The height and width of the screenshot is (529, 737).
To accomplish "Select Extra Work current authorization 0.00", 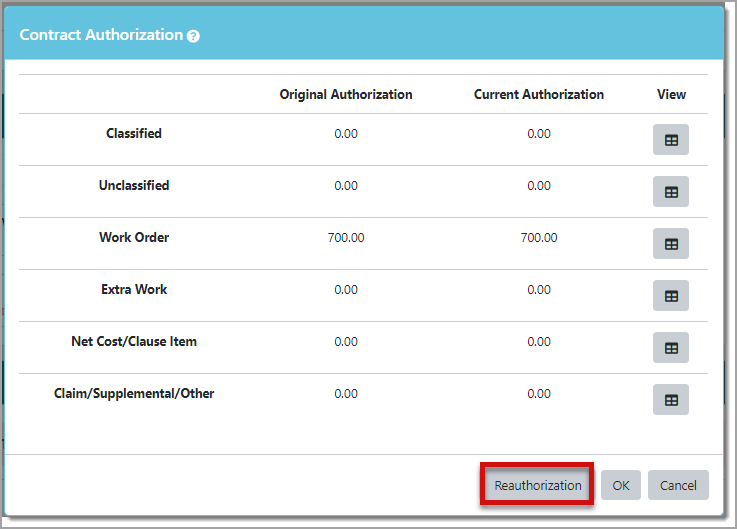I will click(x=539, y=290).
